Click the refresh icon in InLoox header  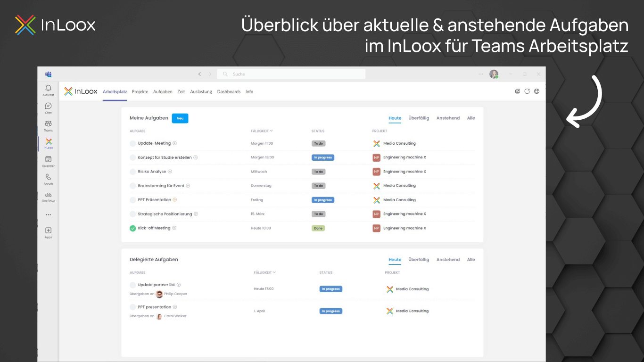pos(527,91)
